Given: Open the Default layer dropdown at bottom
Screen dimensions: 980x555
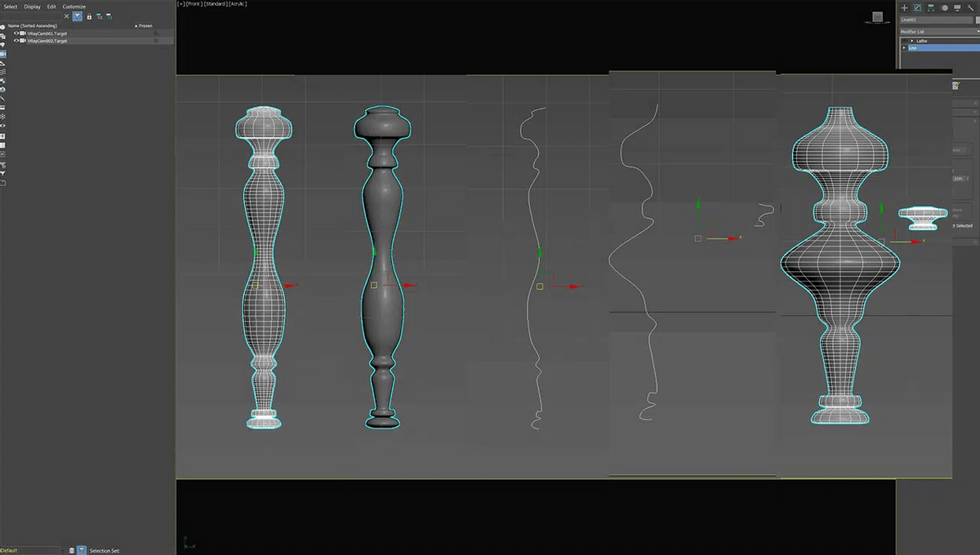Looking at the screenshot, I should pos(31,551).
